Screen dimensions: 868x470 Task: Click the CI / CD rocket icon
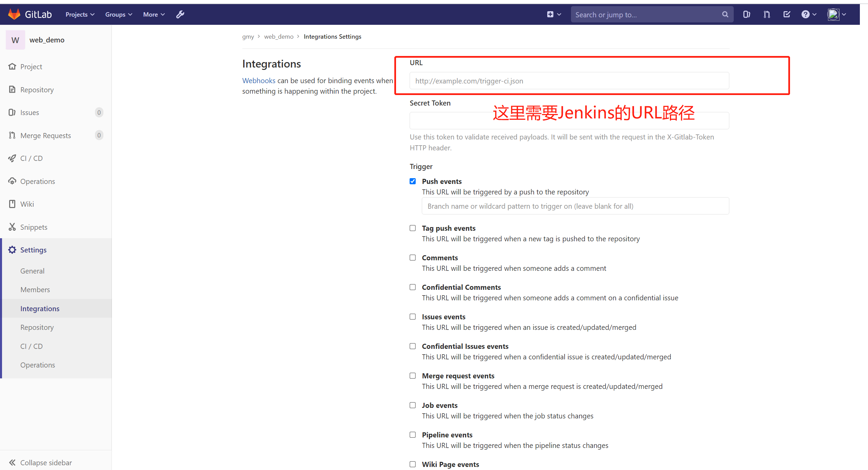[12, 158]
